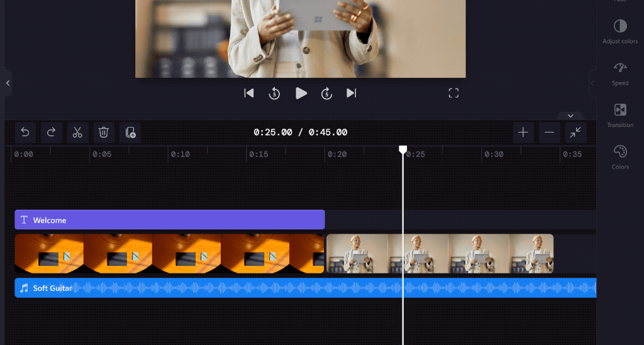Open the Speed panel
Screen dimensions: 644x345
[620, 73]
